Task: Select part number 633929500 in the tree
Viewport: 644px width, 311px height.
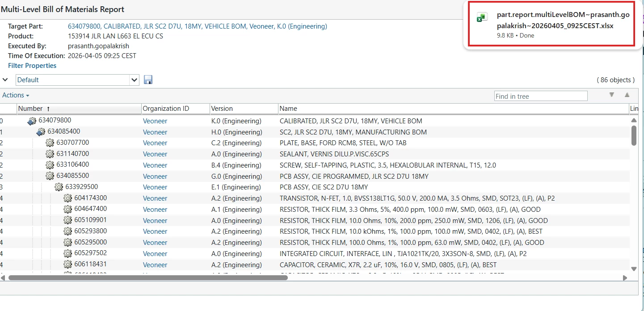Action: coord(82,187)
